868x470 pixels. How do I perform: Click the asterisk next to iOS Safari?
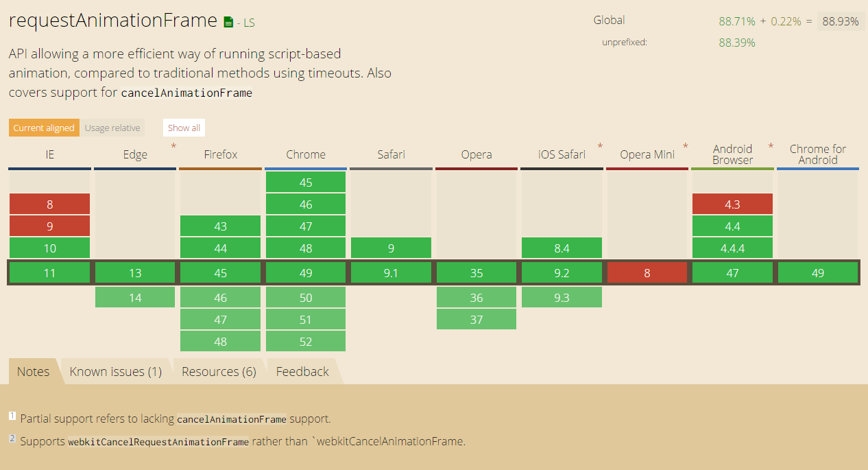pos(600,146)
